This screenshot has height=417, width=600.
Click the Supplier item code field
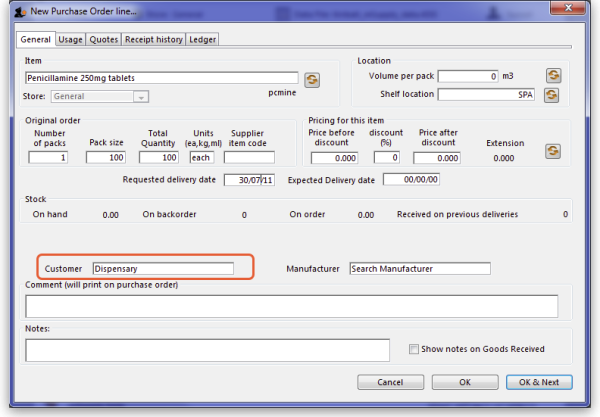pyautogui.click(x=248, y=157)
